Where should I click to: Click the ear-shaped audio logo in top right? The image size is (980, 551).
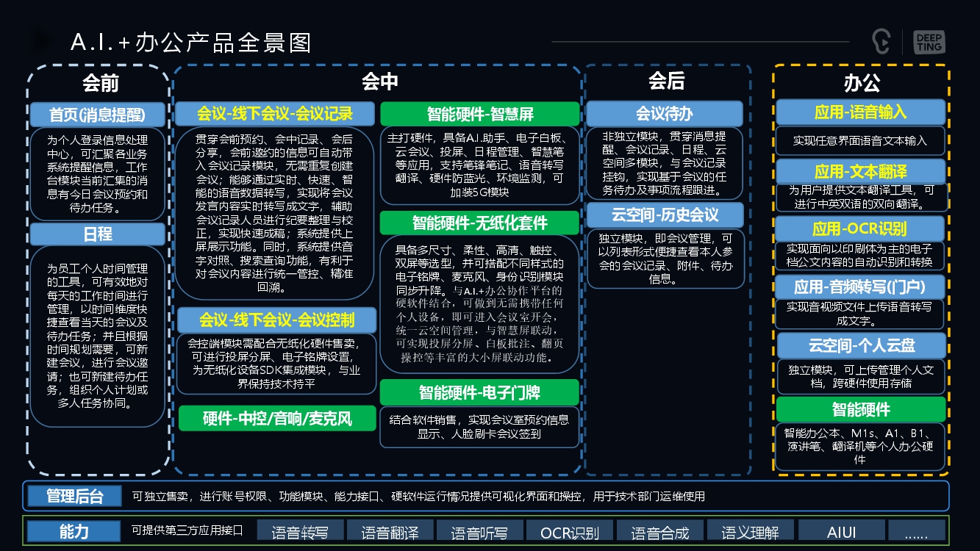[880, 41]
